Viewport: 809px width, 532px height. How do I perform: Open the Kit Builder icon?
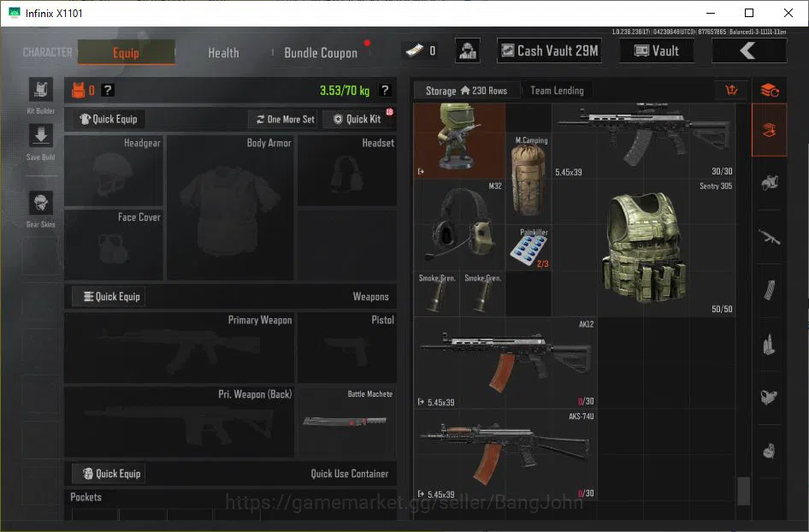coord(41,91)
